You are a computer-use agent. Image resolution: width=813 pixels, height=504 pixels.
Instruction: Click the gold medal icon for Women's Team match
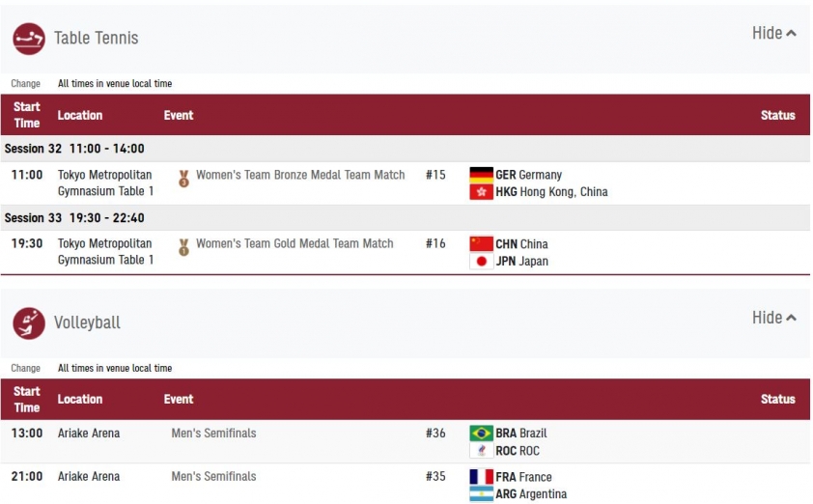click(x=183, y=247)
